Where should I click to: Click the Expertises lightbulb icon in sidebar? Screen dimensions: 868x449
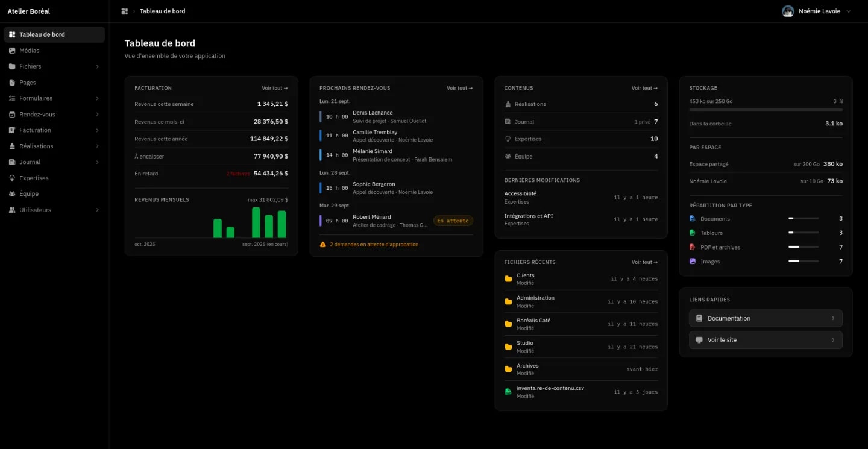click(x=12, y=178)
